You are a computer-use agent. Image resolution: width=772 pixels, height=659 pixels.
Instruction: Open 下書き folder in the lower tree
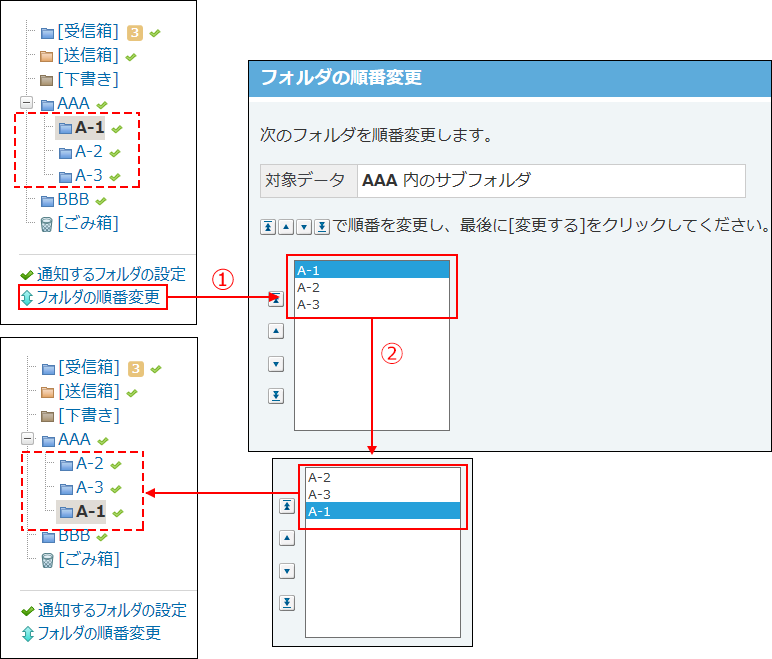click(89, 415)
